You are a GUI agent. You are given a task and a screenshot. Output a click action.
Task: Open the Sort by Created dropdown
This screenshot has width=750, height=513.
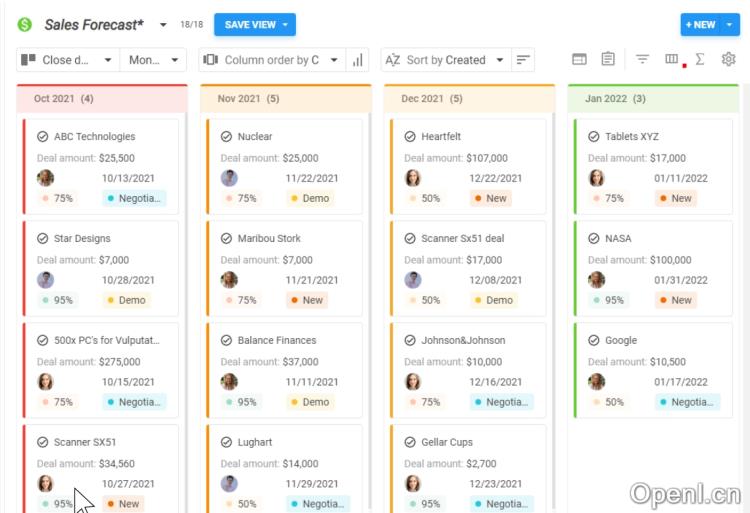click(x=445, y=60)
